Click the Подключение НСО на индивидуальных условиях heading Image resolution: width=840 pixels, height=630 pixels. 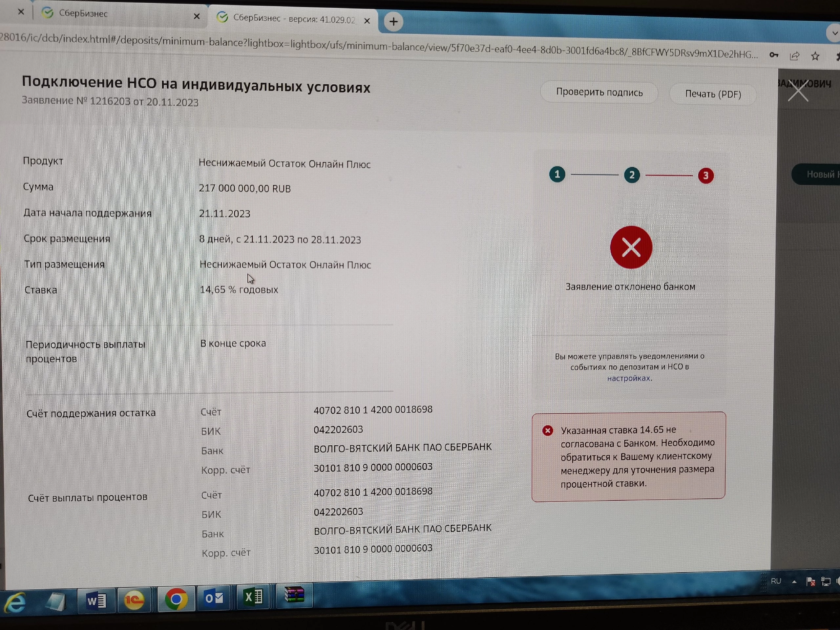coord(196,85)
